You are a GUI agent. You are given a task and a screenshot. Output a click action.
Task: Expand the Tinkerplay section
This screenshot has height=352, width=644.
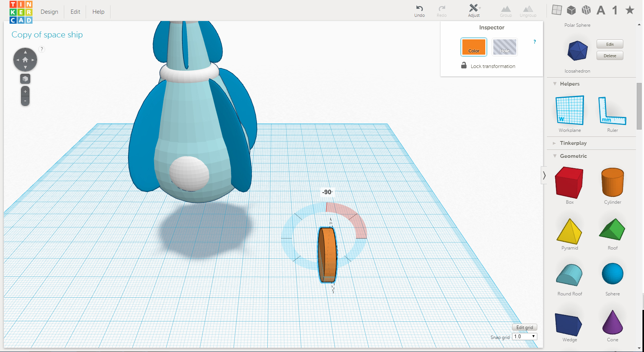click(x=555, y=143)
